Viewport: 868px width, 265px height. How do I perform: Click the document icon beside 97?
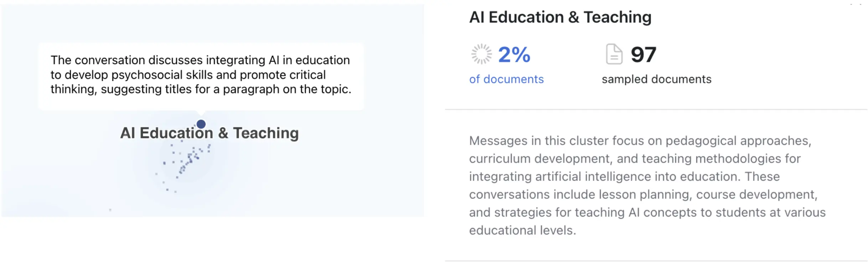[x=614, y=54]
